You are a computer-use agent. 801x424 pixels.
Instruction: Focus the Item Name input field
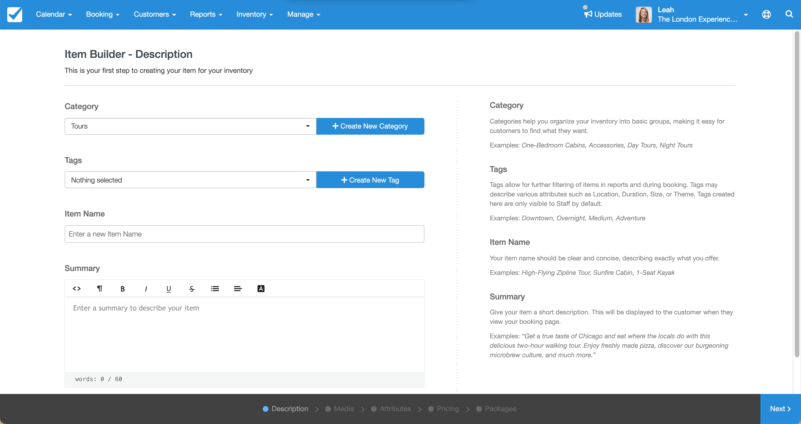pyautogui.click(x=244, y=234)
